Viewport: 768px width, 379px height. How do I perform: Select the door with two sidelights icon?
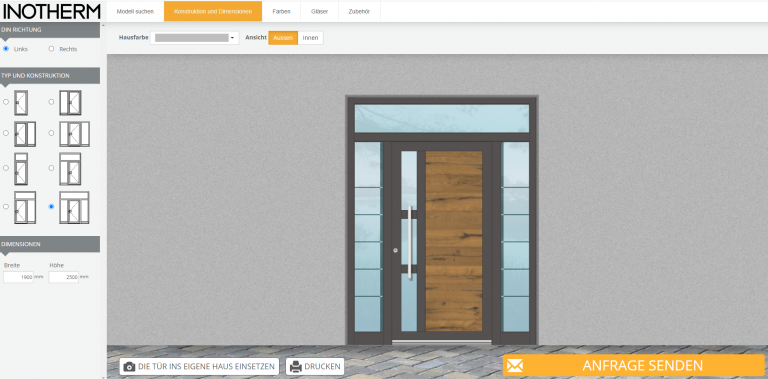coord(74,134)
